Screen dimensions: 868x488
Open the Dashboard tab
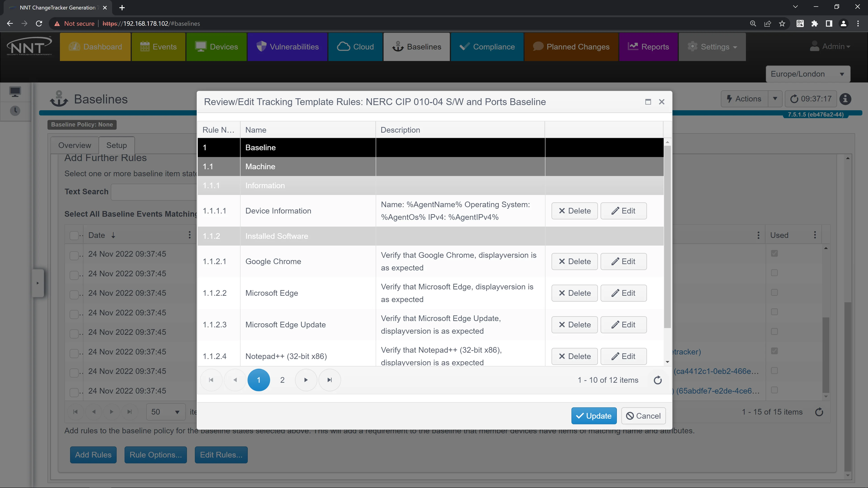tap(95, 47)
